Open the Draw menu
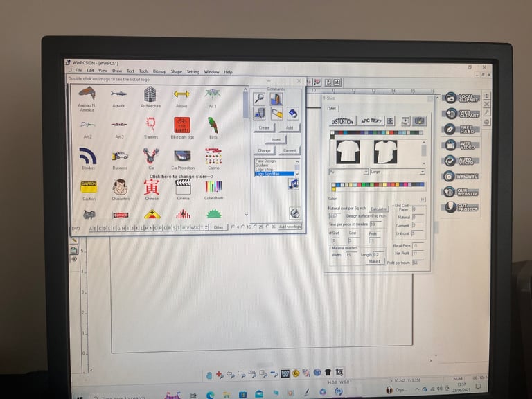532x399 pixels. tap(117, 71)
